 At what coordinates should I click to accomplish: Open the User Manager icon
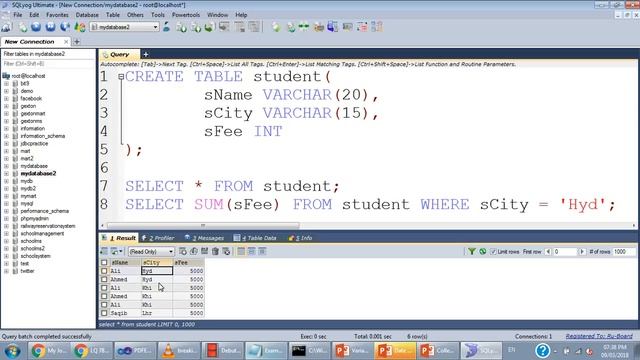click(x=166, y=27)
